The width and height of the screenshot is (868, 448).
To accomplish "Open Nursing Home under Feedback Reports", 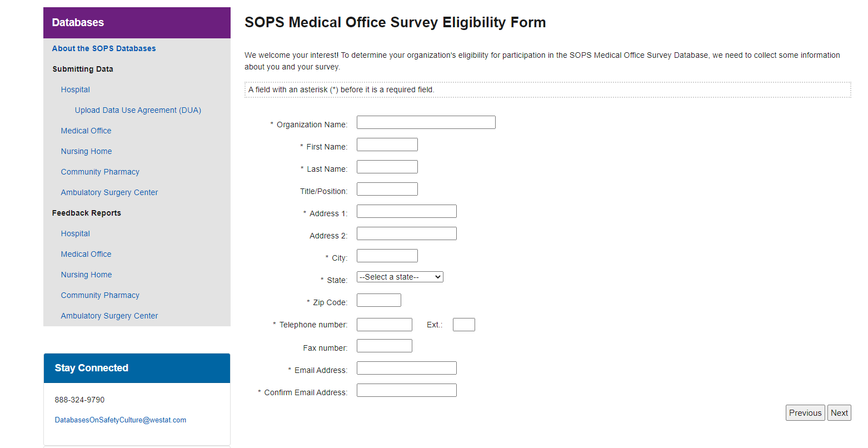I will [86, 275].
